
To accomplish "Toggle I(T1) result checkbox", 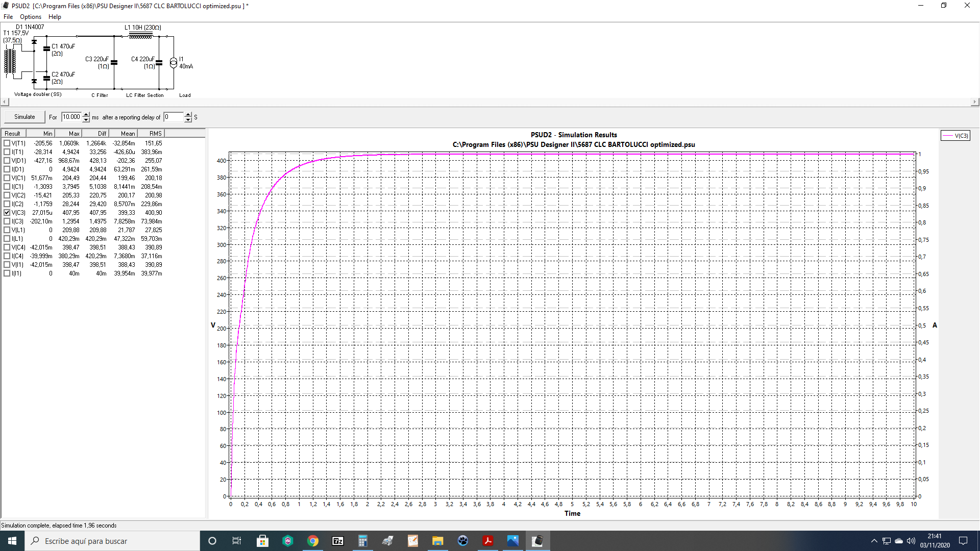I will point(7,152).
